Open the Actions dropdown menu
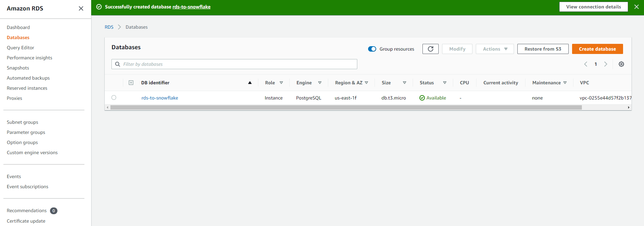The width and height of the screenshot is (644, 226). pyautogui.click(x=495, y=49)
